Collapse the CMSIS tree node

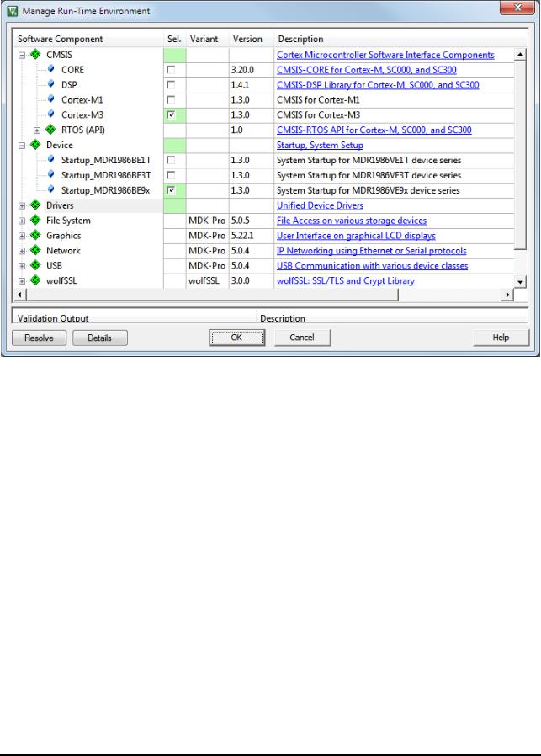(22, 55)
